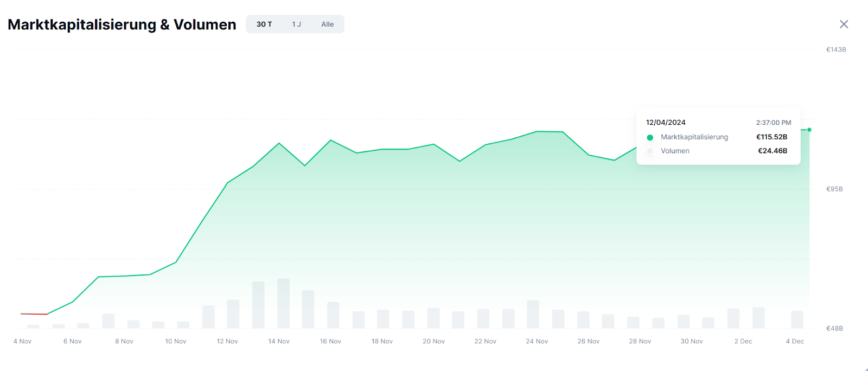The width and height of the screenshot is (868, 371).
Task: Click the €48B y-axis label
Action: (834, 328)
